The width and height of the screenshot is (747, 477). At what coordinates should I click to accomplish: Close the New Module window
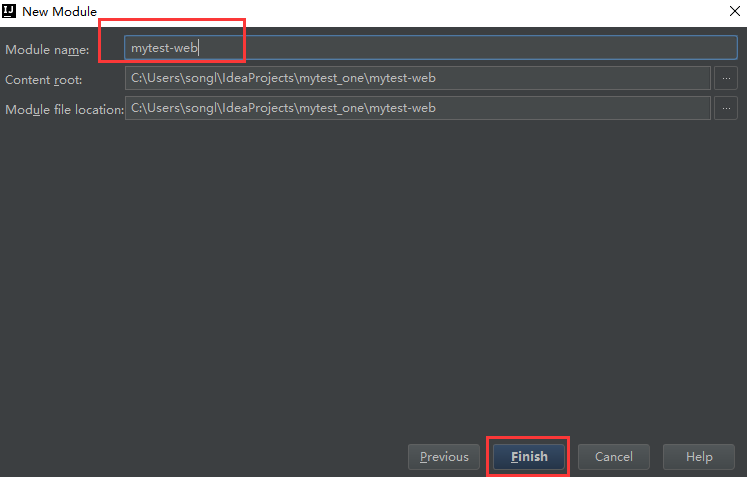pos(735,11)
